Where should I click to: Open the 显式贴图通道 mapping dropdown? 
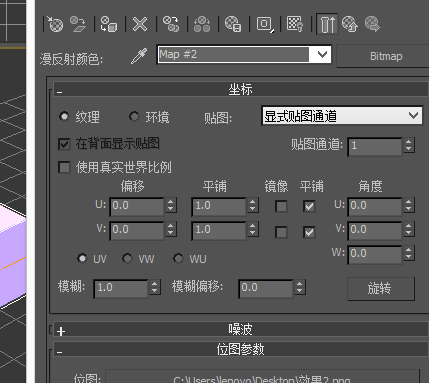point(342,116)
